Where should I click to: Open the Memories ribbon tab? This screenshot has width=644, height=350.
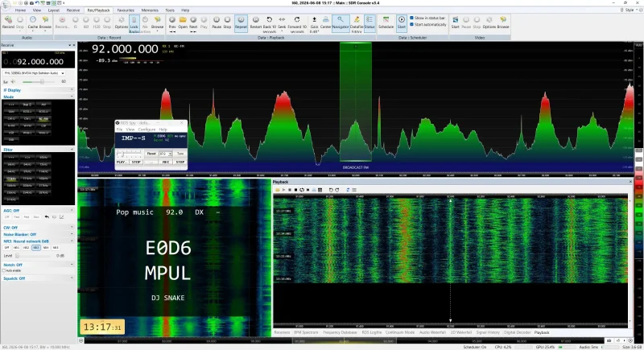click(150, 10)
